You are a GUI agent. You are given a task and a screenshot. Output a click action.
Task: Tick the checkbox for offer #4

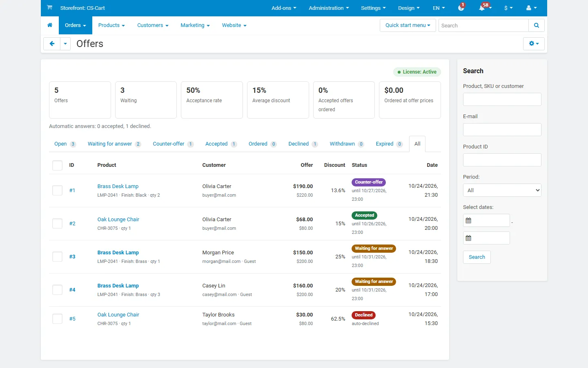58,290
